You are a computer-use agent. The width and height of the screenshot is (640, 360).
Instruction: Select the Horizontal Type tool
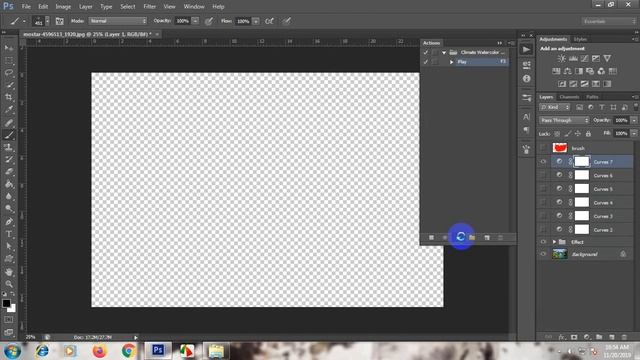(9, 234)
